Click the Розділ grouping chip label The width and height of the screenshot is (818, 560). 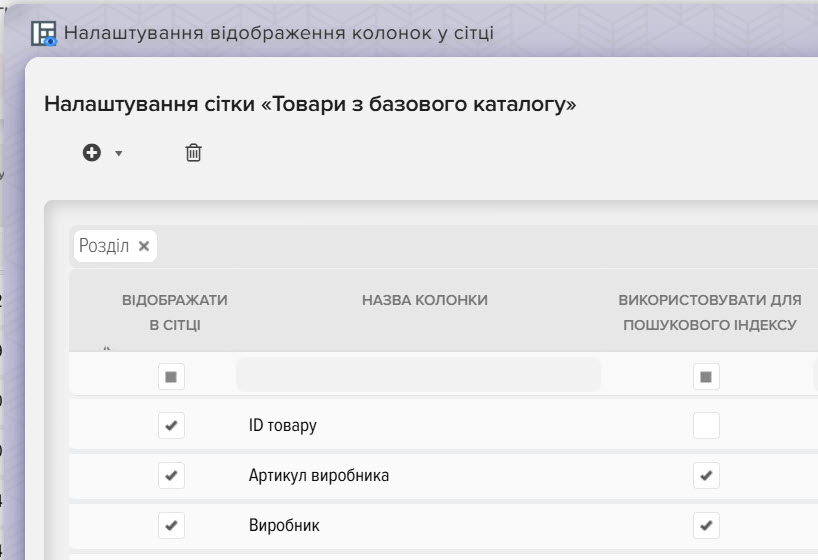pyautogui.click(x=104, y=245)
